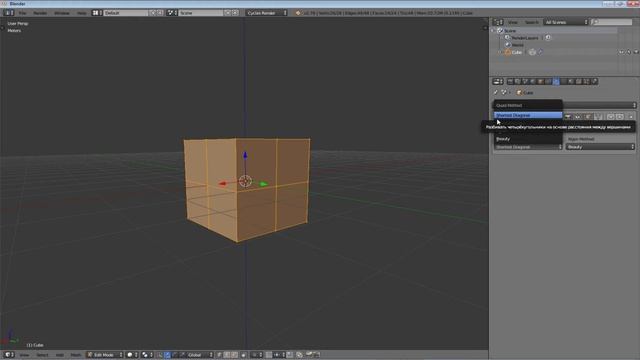
Task: Open the Cycles Render engine dropdown
Action: [266, 13]
